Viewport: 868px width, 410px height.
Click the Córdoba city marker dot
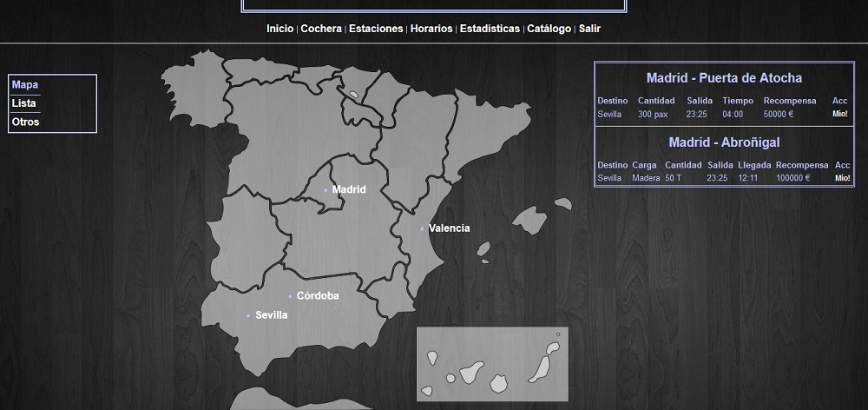click(290, 296)
